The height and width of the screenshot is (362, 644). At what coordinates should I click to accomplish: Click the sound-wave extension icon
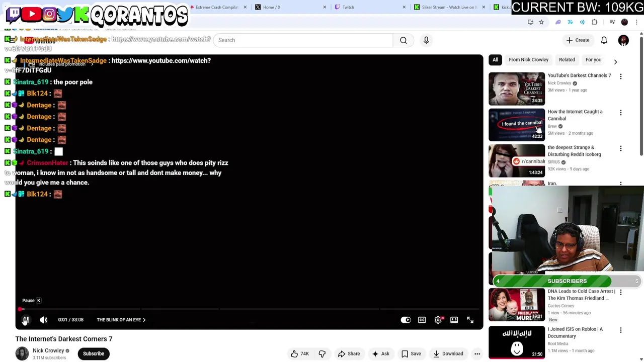coord(582,22)
